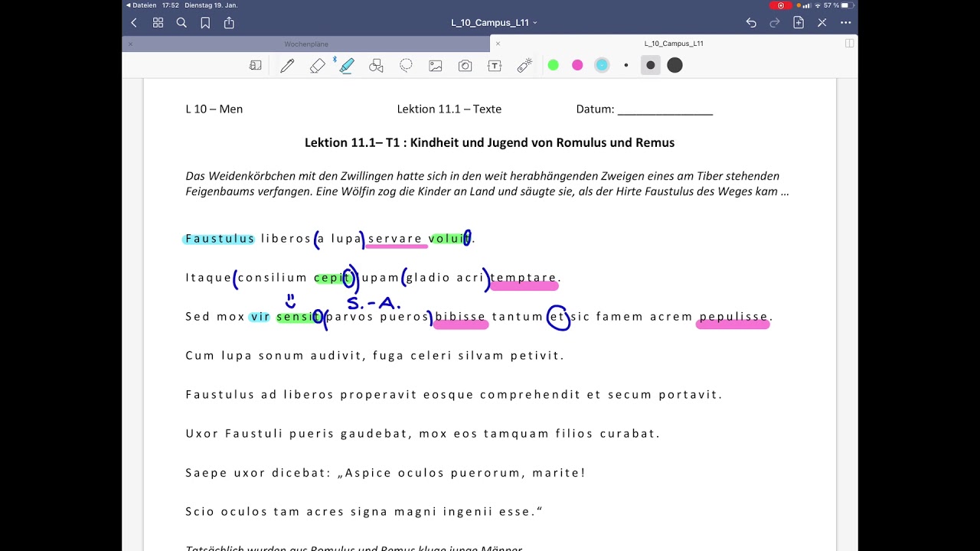
Task: Undo the last stroke
Action: click(x=751, y=23)
